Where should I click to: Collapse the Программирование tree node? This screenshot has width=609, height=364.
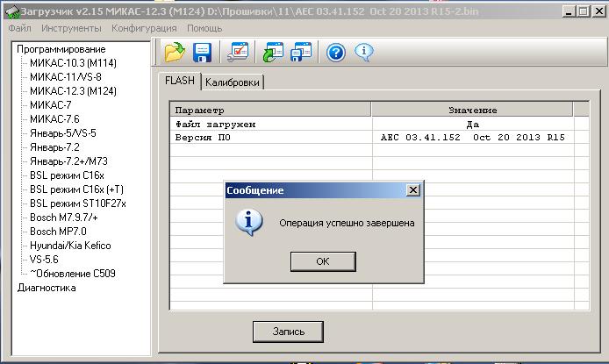pos(61,49)
